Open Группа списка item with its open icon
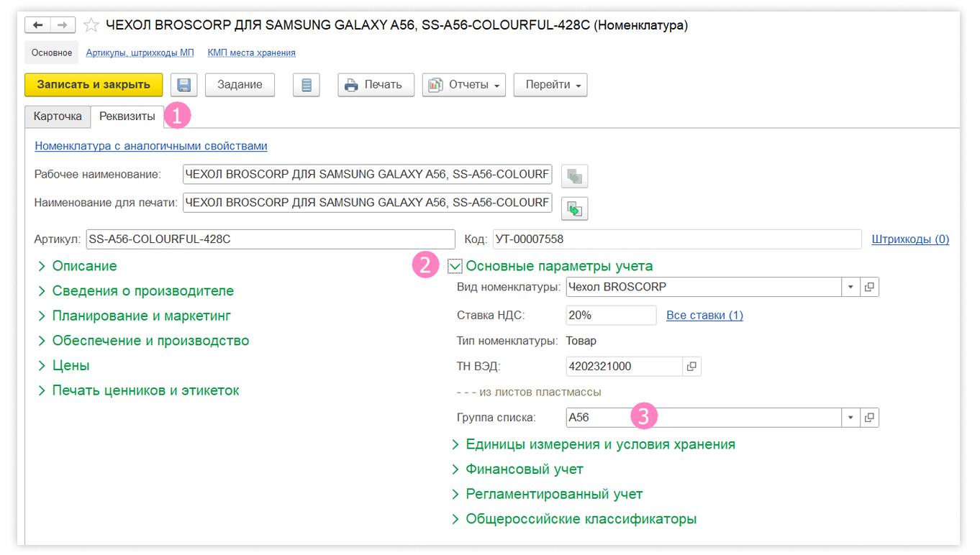Screen dimensions: 980x555 [x=869, y=418]
